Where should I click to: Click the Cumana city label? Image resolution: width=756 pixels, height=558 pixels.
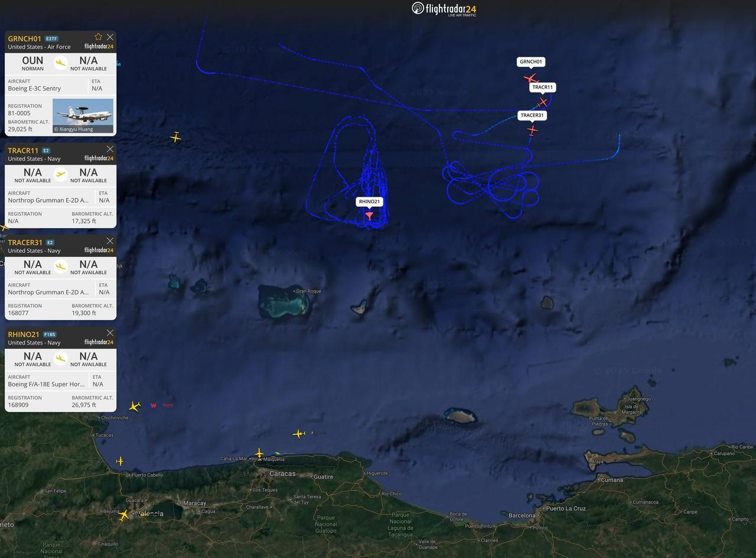pos(612,480)
